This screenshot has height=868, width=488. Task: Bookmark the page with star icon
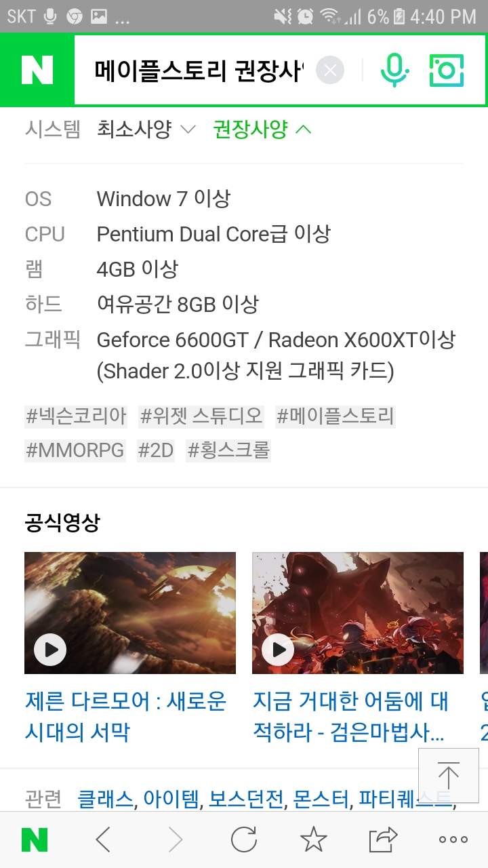coord(314,840)
